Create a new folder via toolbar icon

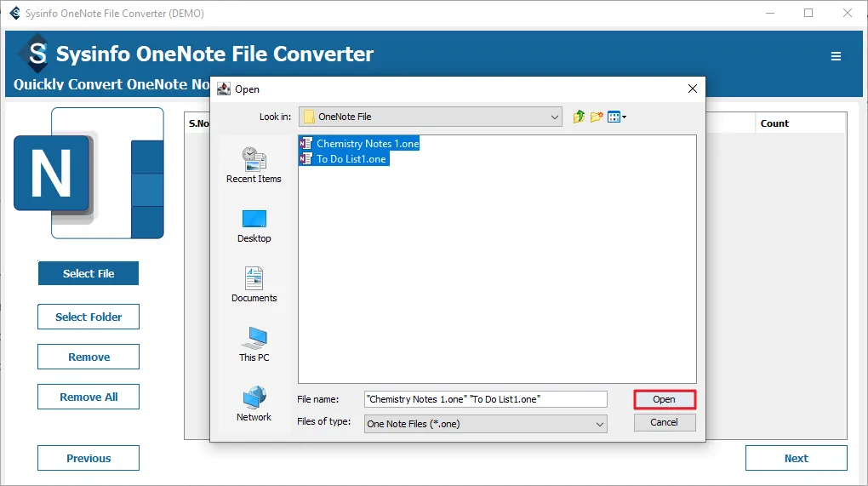597,117
